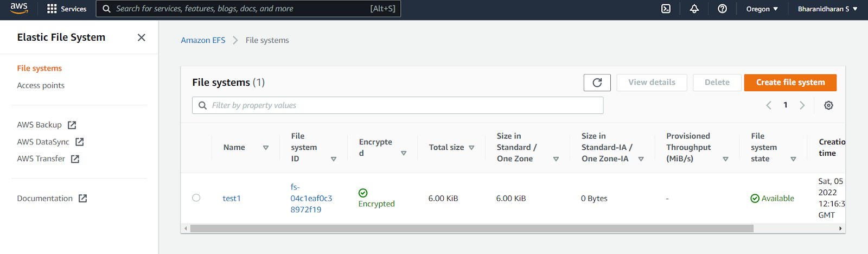The height and width of the screenshot is (254, 868).
Task: Click the Encrypted checkmark status icon
Action: [x=363, y=193]
